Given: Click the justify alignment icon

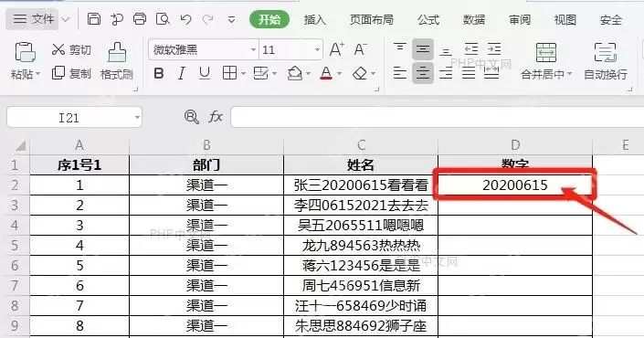Looking at the screenshot, I should point(469,73).
